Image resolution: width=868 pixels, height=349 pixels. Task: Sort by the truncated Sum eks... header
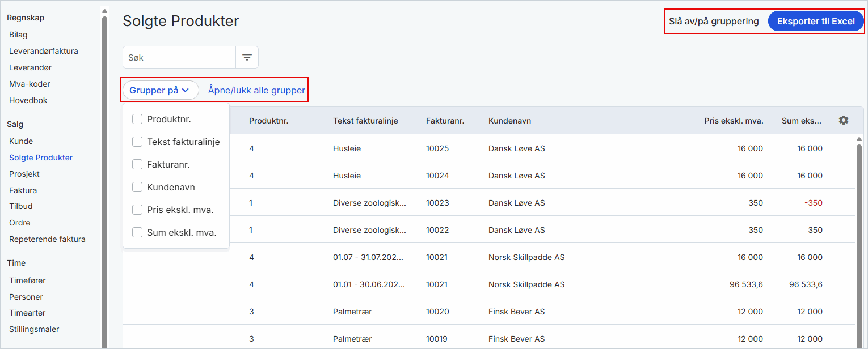801,121
